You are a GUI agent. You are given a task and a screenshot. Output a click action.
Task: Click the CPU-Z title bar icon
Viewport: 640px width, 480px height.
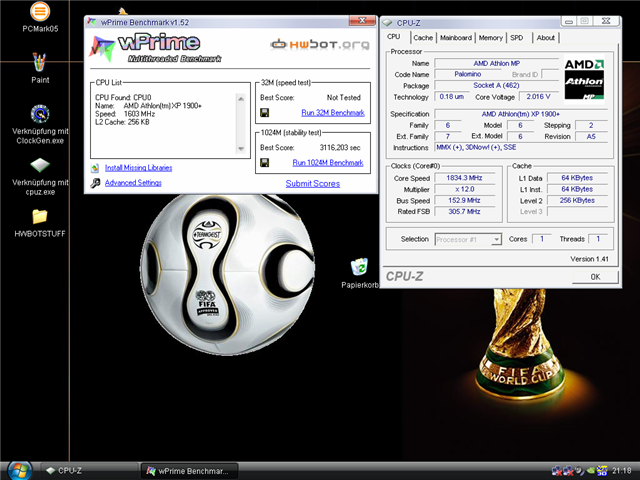(x=387, y=23)
